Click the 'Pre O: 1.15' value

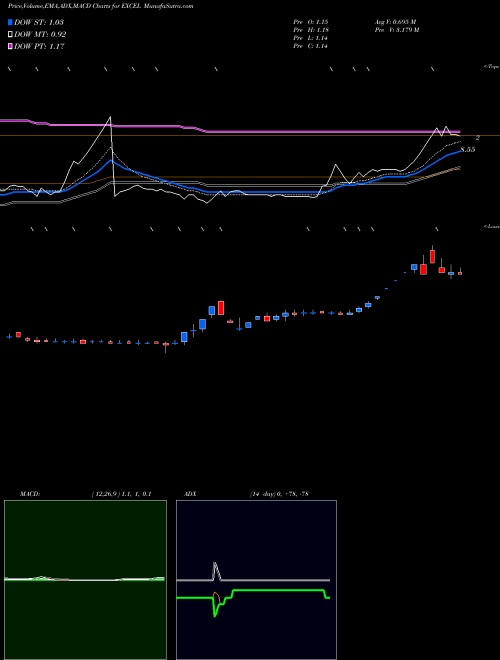(311, 22)
